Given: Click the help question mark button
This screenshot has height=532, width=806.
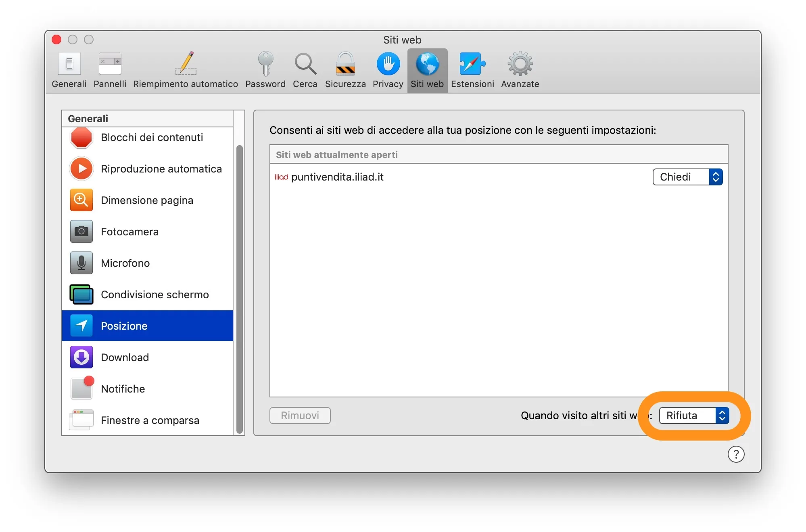Looking at the screenshot, I should pos(736,454).
